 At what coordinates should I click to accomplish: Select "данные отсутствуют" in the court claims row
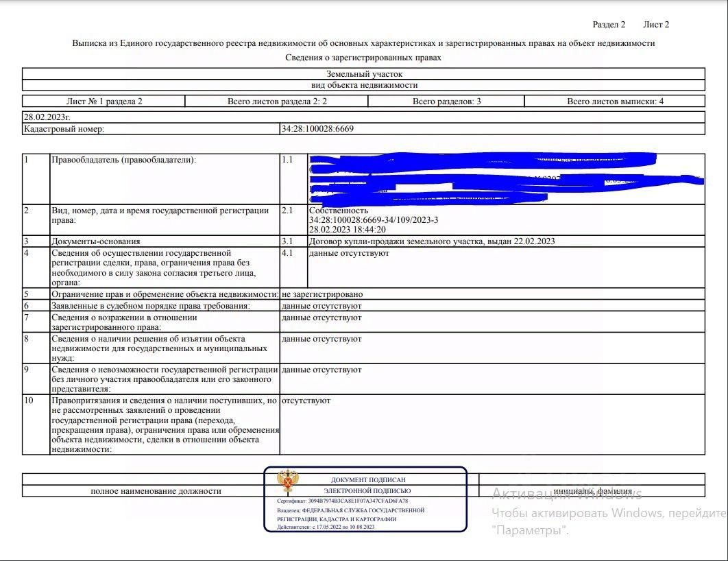pos(321,306)
